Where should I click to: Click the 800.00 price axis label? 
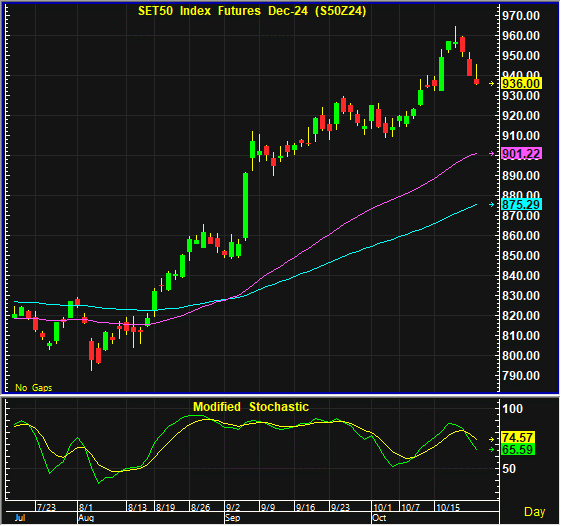pyautogui.click(x=521, y=356)
